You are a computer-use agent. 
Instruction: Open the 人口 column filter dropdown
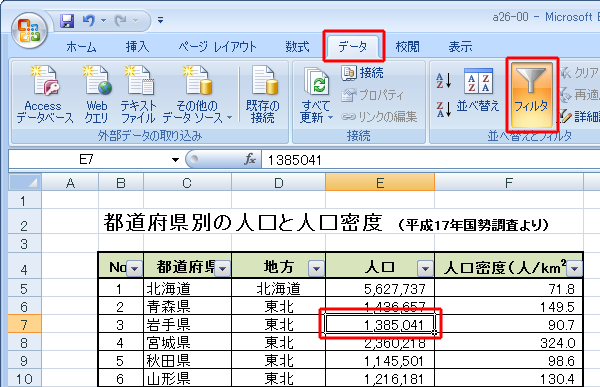pyautogui.click(x=425, y=269)
